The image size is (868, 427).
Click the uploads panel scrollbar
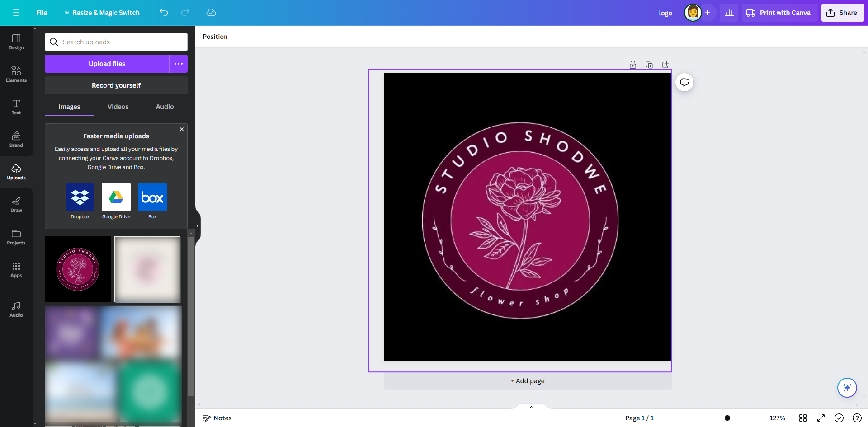191,316
